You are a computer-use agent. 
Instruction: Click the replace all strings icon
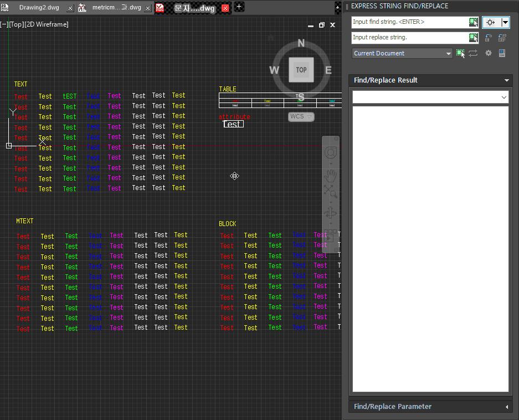pyautogui.click(x=502, y=38)
